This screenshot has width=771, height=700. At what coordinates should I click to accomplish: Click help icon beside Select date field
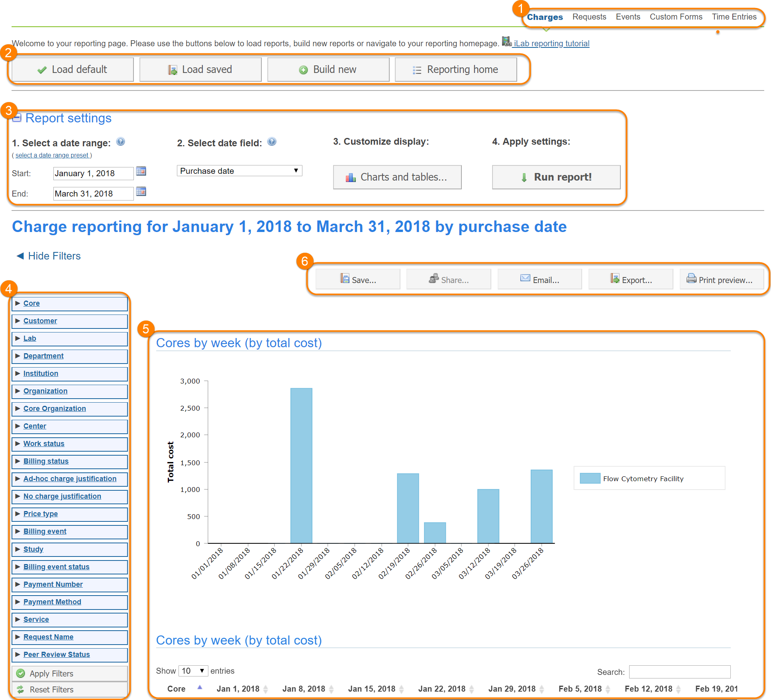(x=272, y=142)
